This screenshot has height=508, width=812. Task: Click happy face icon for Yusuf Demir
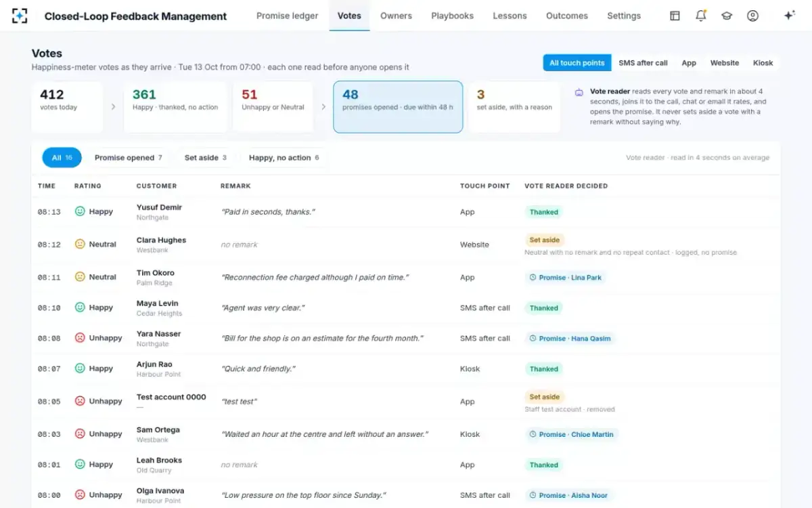pyautogui.click(x=80, y=211)
